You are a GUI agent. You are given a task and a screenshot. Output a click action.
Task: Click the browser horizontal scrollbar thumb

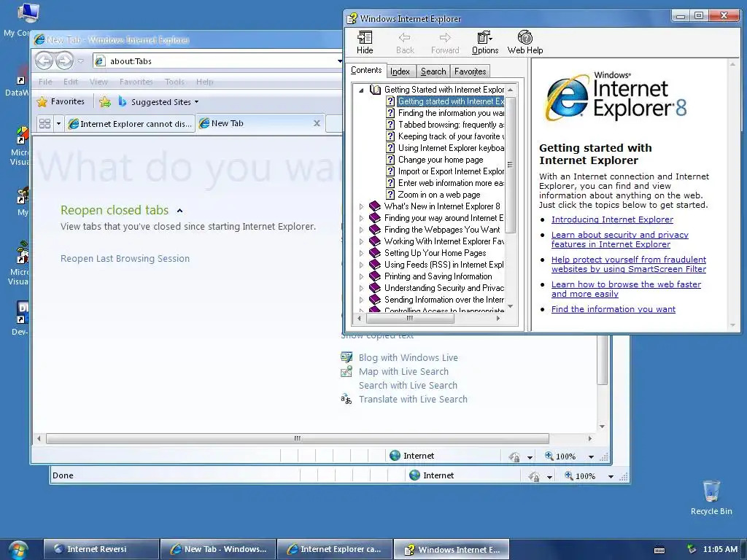pyautogui.click(x=298, y=438)
